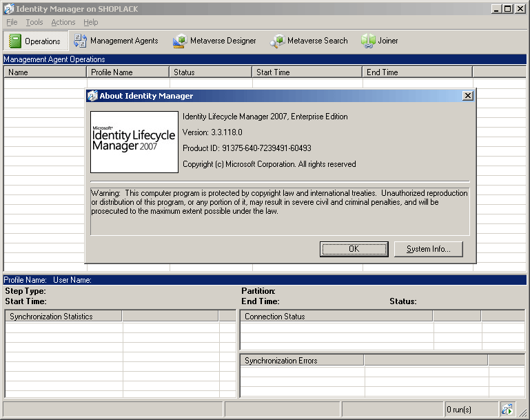This screenshot has width=530, height=420.
Task: Click the About dialog title icon
Action: 92,96
